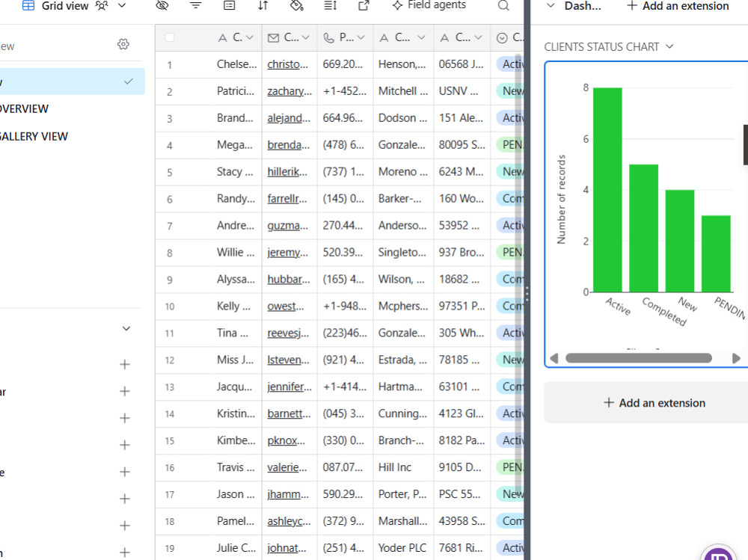The image size is (748, 560).
Task: Expand the CLIENTS STATUS CHART dropdown
Action: click(x=669, y=47)
